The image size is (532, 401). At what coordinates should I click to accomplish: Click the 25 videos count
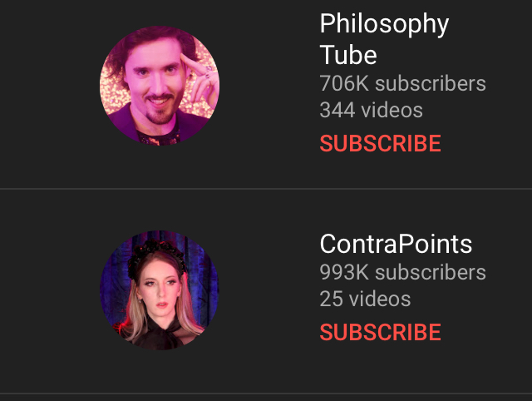click(x=365, y=299)
